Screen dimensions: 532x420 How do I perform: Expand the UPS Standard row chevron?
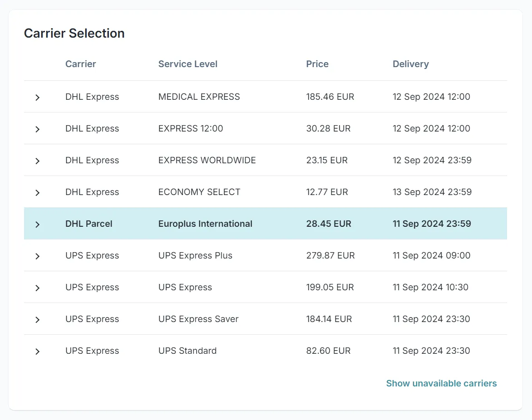coord(37,352)
